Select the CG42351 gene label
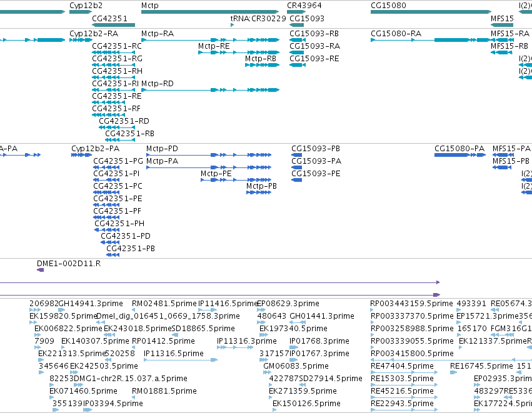 (x=109, y=18)
